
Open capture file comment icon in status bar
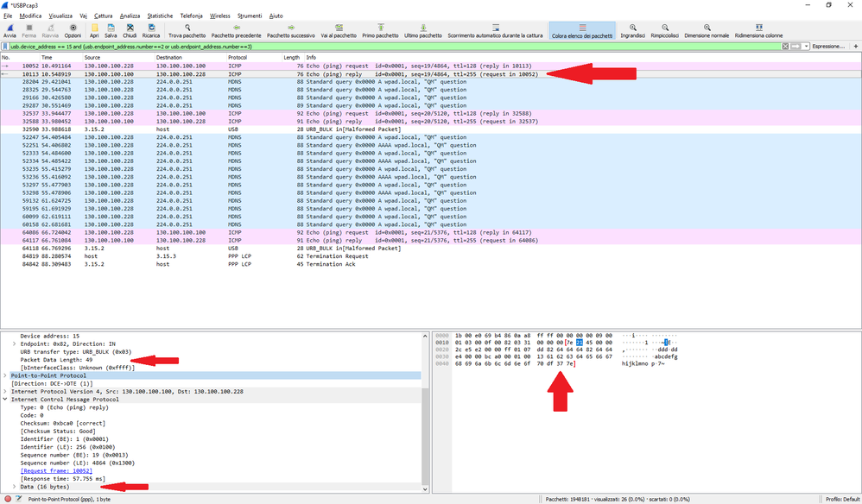pos(18,499)
